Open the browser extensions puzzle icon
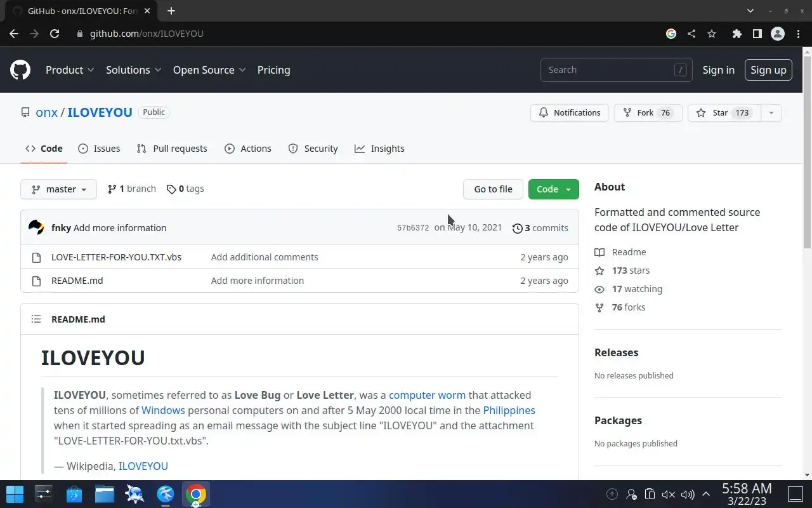 737,34
